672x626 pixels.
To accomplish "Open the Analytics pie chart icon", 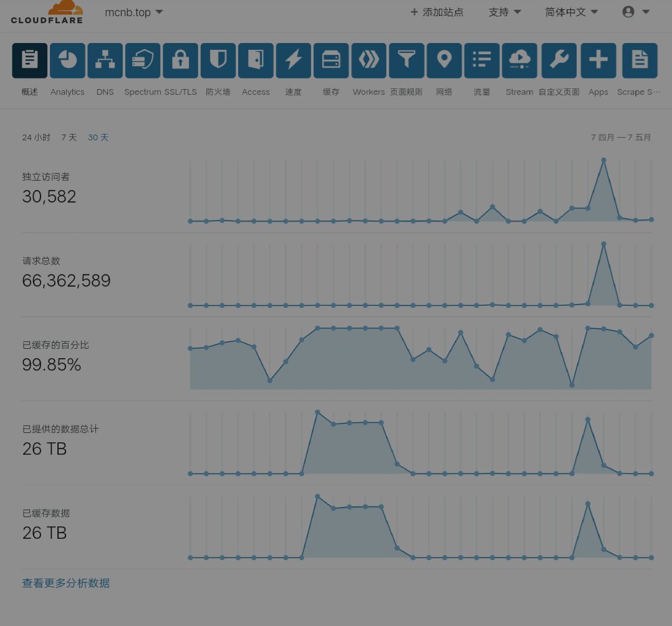I will pyautogui.click(x=67, y=60).
